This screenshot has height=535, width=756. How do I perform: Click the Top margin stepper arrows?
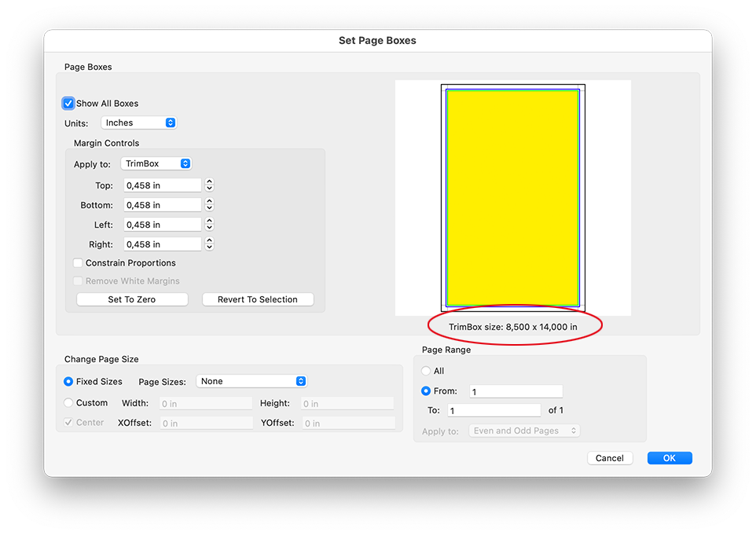pyautogui.click(x=209, y=185)
